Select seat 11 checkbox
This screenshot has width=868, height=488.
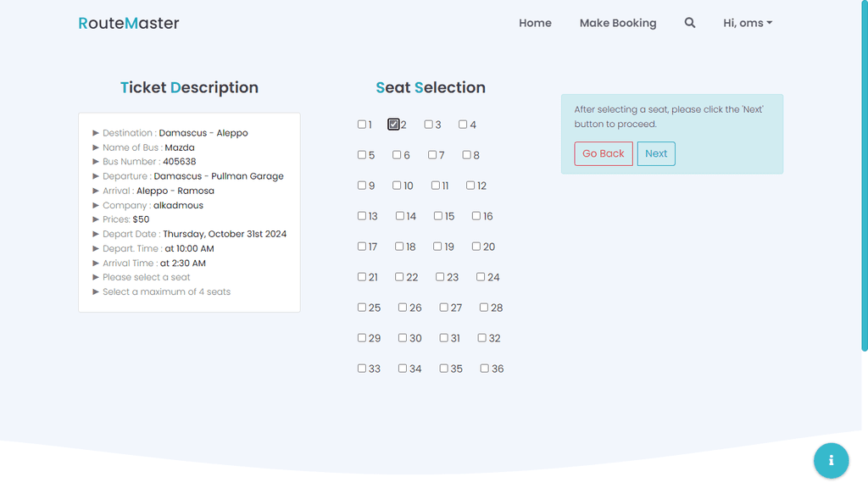tap(436, 186)
